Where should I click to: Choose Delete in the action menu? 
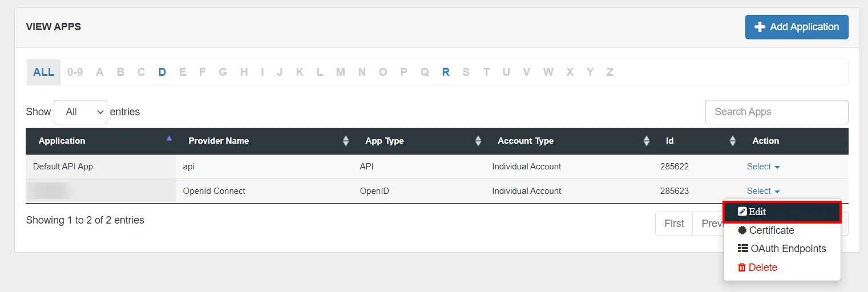pos(782,267)
